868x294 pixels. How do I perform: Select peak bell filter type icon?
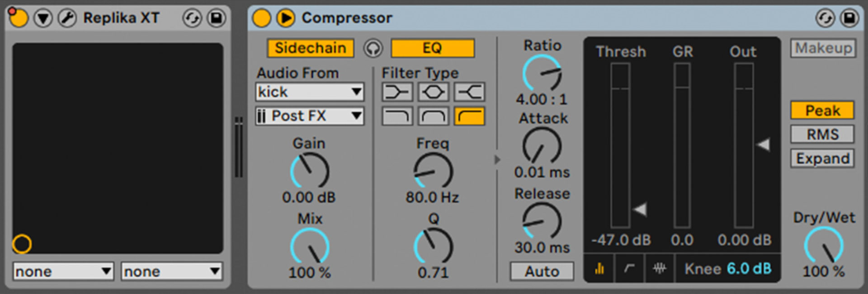tap(434, 92)
